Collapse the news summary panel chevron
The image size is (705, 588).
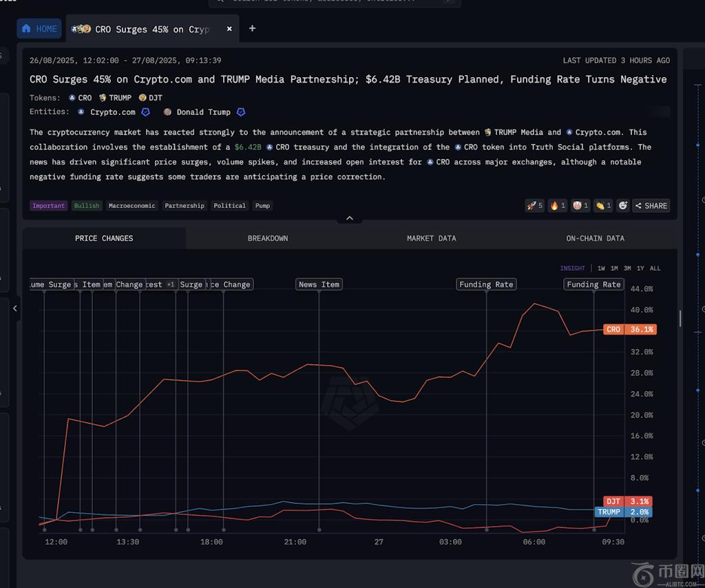[349, 218]
